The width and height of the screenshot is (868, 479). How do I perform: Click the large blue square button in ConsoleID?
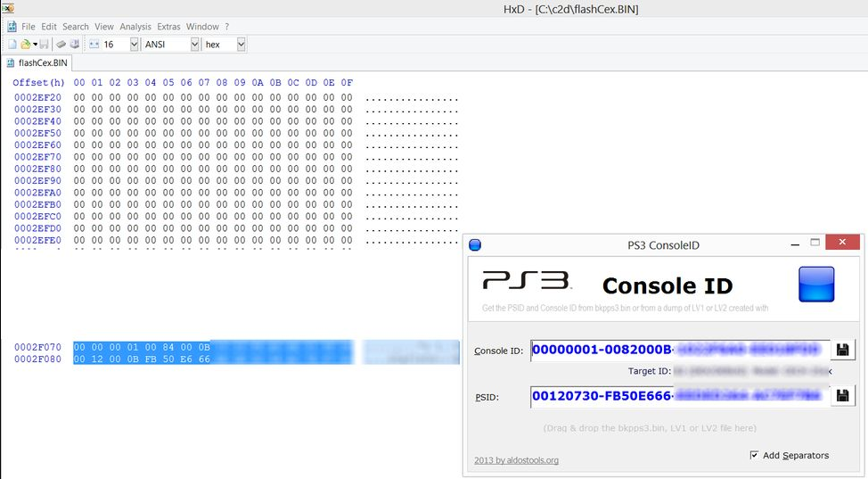point(816,285)
